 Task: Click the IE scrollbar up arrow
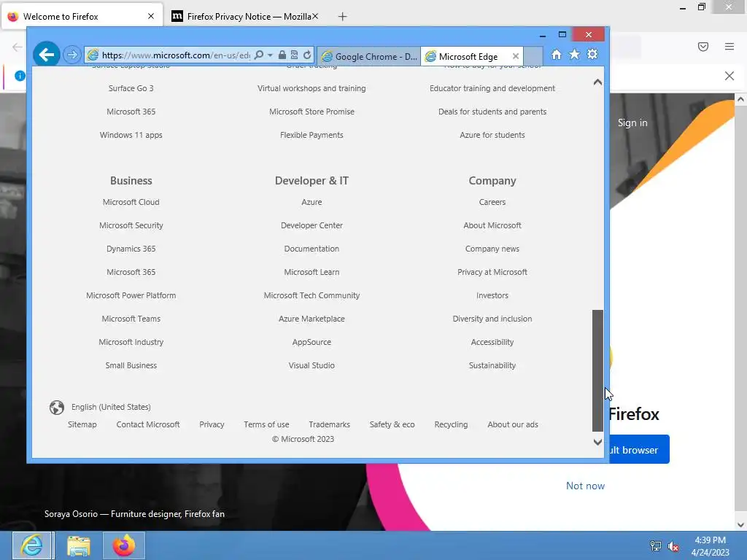click(597, 82)
